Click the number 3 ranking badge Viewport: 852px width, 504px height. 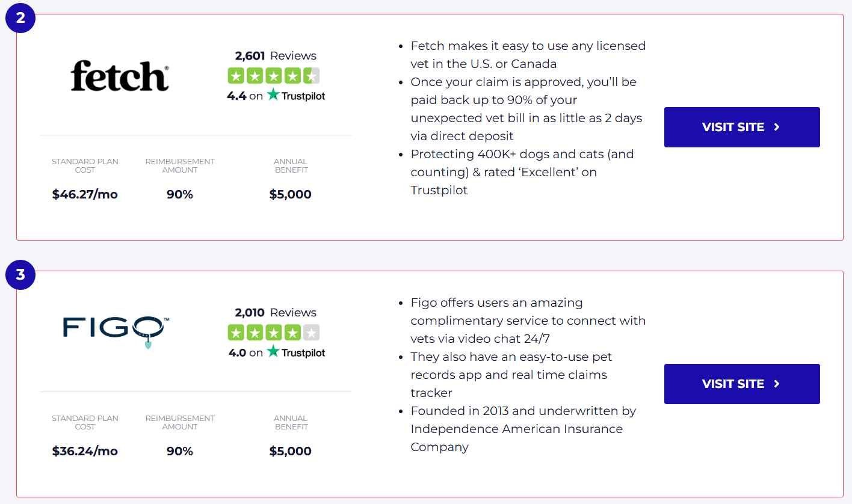20,274
